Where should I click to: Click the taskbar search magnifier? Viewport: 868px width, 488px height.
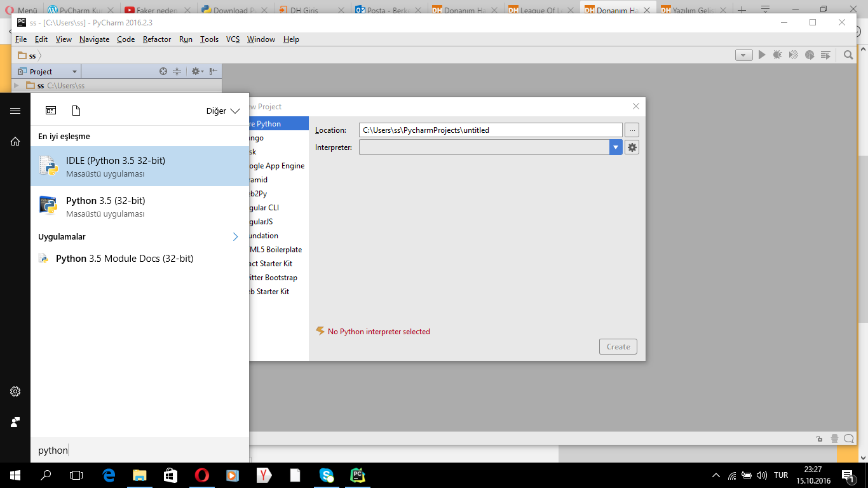coord(46,475)
